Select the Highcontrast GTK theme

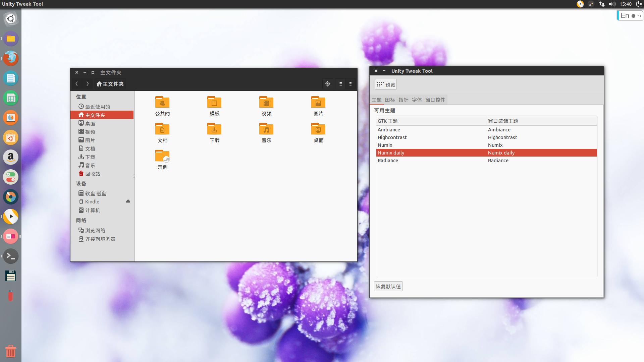coord(431,137)
